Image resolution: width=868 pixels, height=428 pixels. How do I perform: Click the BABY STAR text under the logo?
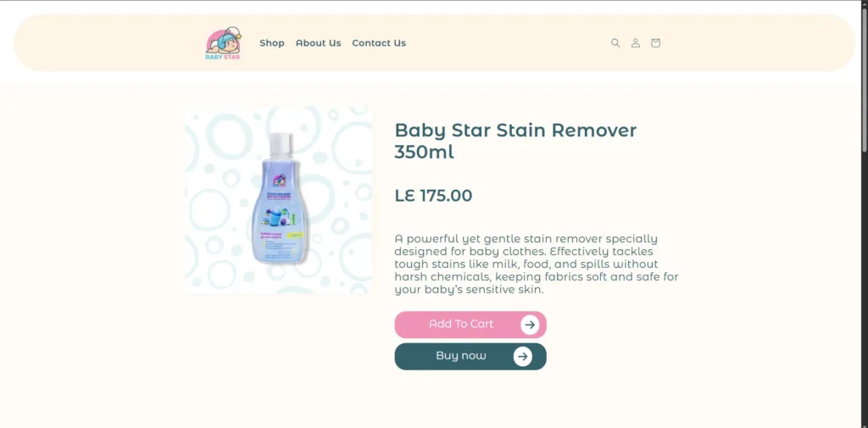[x=223, y=57]
